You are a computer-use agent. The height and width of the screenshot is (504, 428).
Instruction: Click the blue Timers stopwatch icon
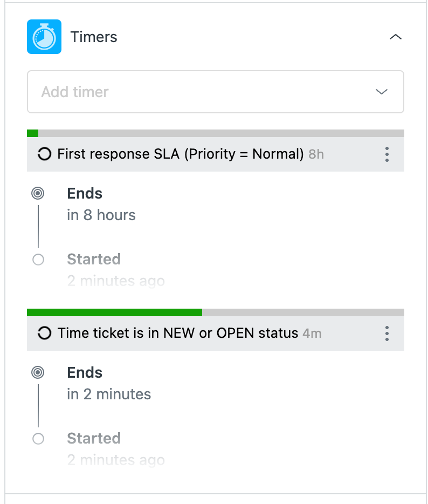click(44, 37)
